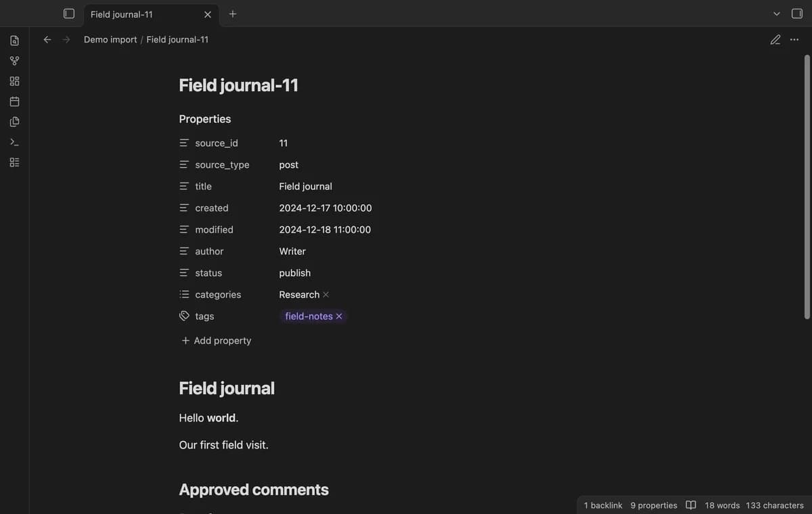812x514 pixels.
Task: Navigate back with left arrow
Action: tap(47, 39)
